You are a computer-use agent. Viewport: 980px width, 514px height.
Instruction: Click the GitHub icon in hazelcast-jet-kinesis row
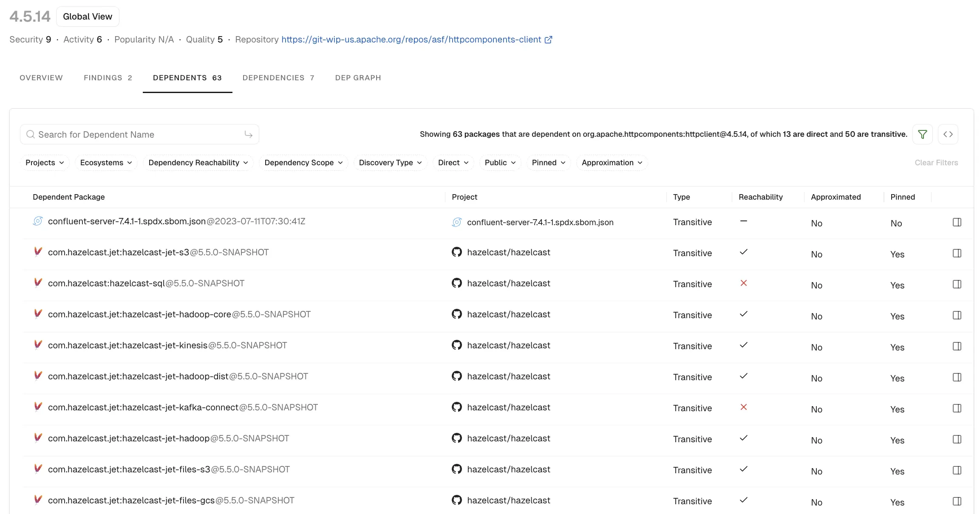[456, 345]
